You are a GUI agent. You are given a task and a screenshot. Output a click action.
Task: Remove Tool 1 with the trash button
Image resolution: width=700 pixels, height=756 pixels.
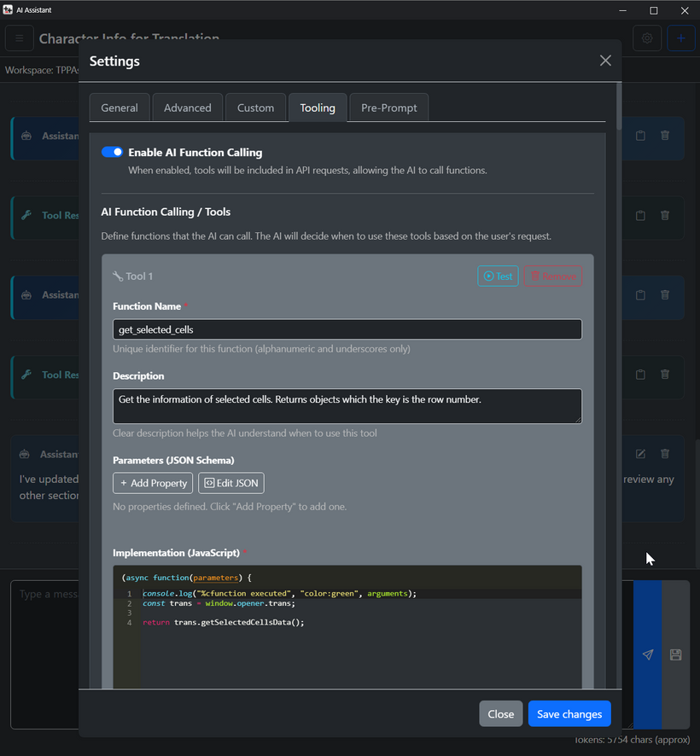(553, 276)
